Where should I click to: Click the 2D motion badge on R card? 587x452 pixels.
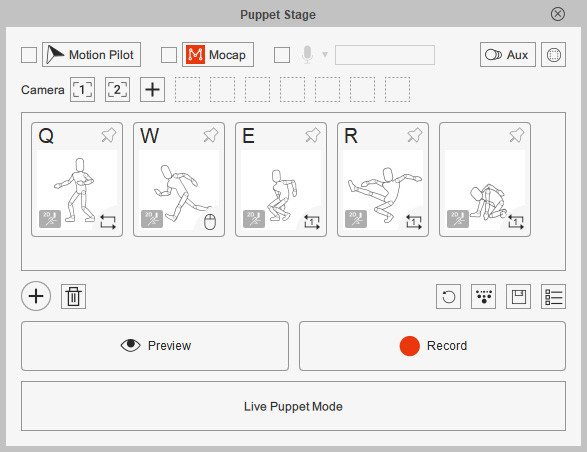click(x=356, y=219)
